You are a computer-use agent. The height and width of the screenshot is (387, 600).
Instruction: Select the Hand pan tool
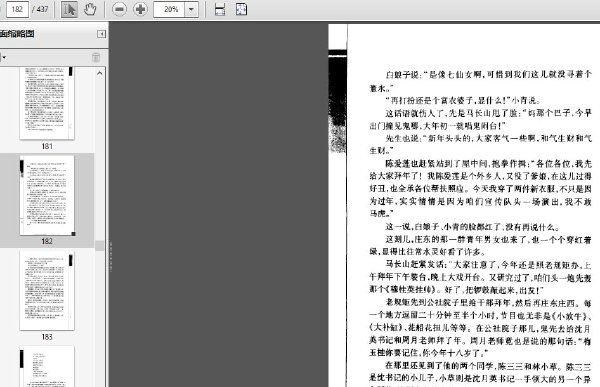pos(90,9)
